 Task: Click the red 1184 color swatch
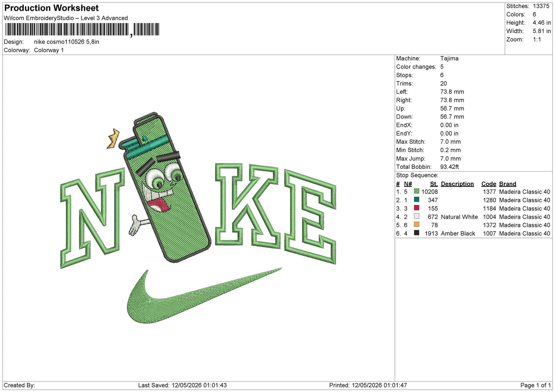[416, 208]
